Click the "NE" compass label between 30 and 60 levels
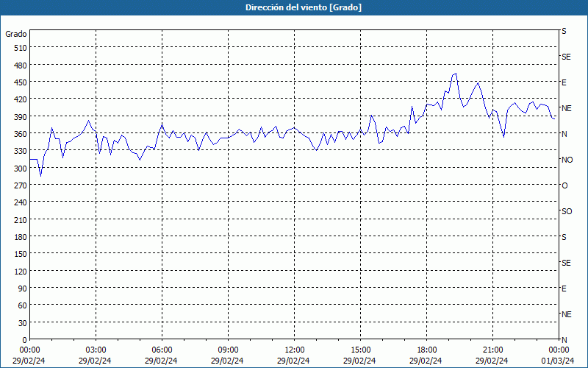This screenshot has height=368, width=588. pyautogui.click(x=566, y=314)
